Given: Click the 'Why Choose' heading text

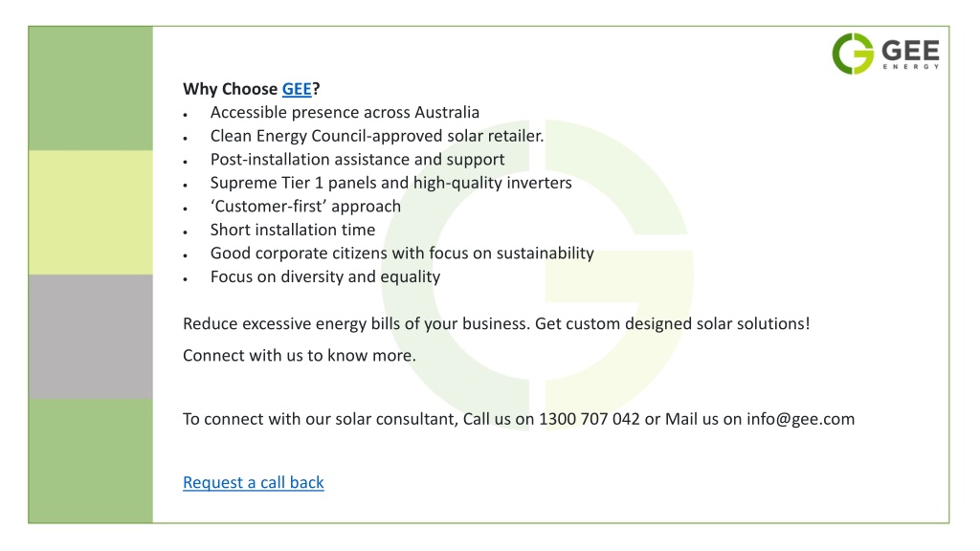Looking at the screenshot, I should 230,89.
